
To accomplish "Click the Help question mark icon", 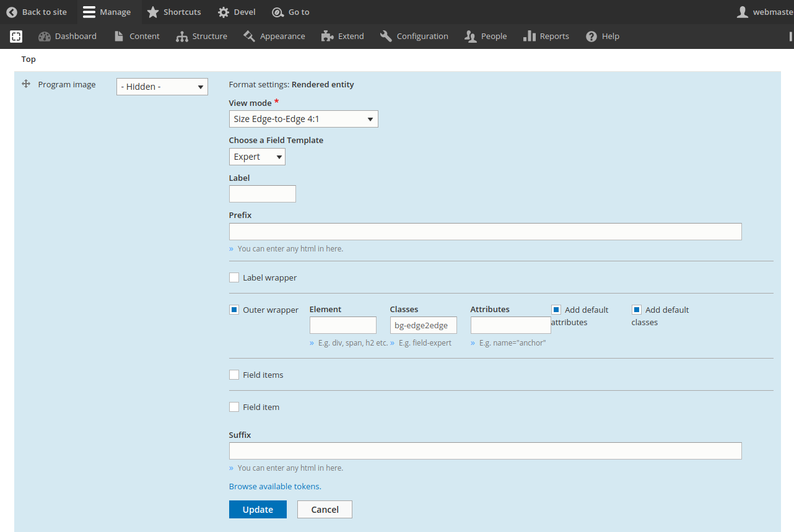I will click(x=591, y=37).
